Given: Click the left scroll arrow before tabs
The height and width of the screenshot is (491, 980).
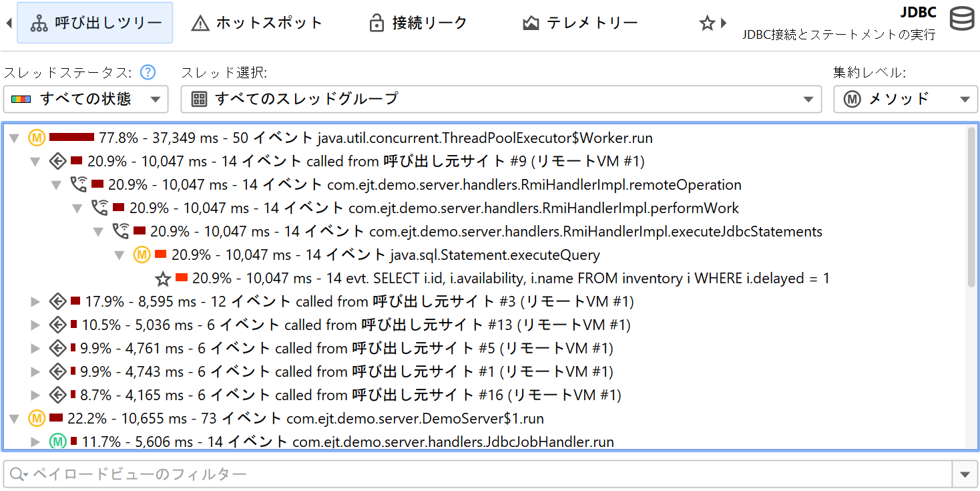Looking at the screenshot, I should (x=9, y=23).
